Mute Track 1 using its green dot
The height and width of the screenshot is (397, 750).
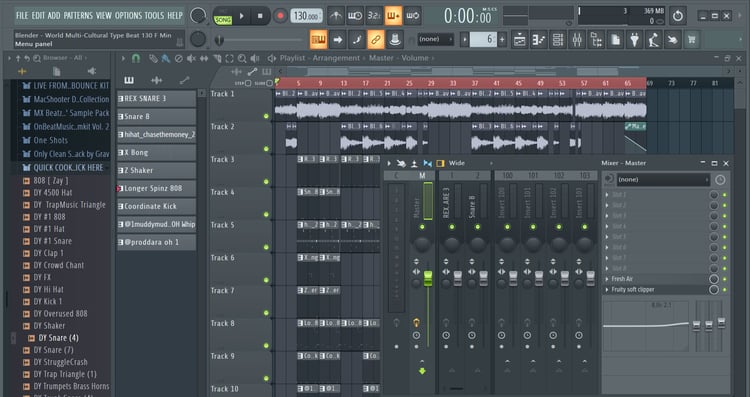point(266,116)
